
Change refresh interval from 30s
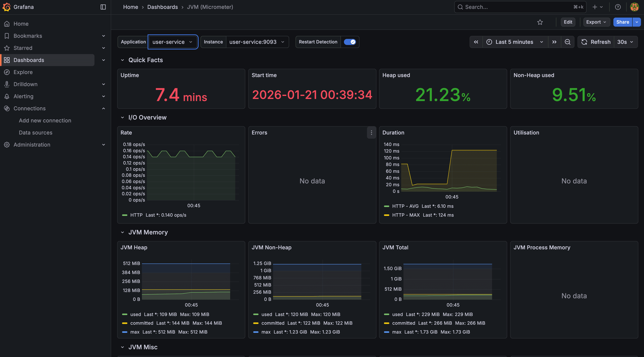pyautogui.click(x=625, y=42)
